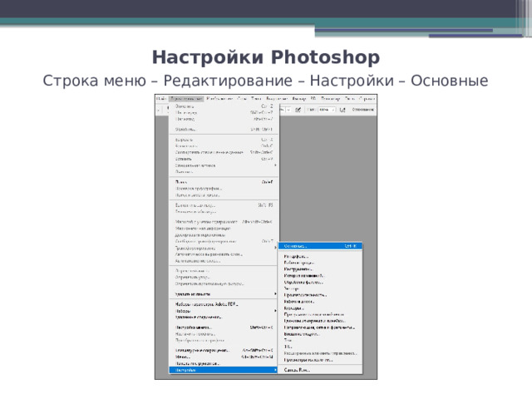Open the Выделение menu in the menu bar
Viewport: 532px width, 399px height.
[277, 99]
